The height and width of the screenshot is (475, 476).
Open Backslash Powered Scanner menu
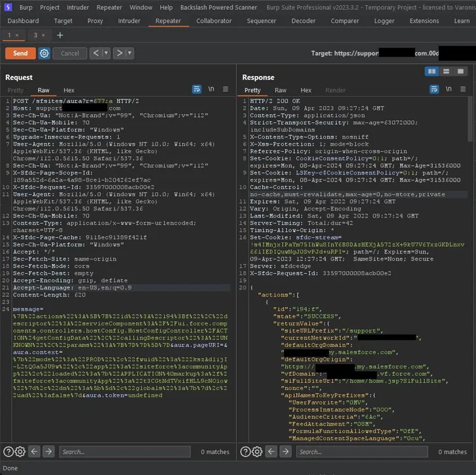point(218,7)
